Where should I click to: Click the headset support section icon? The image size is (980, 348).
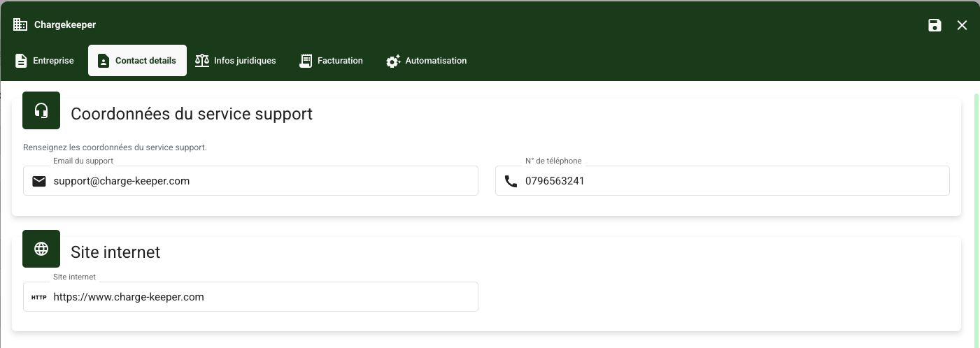[41, 110]
